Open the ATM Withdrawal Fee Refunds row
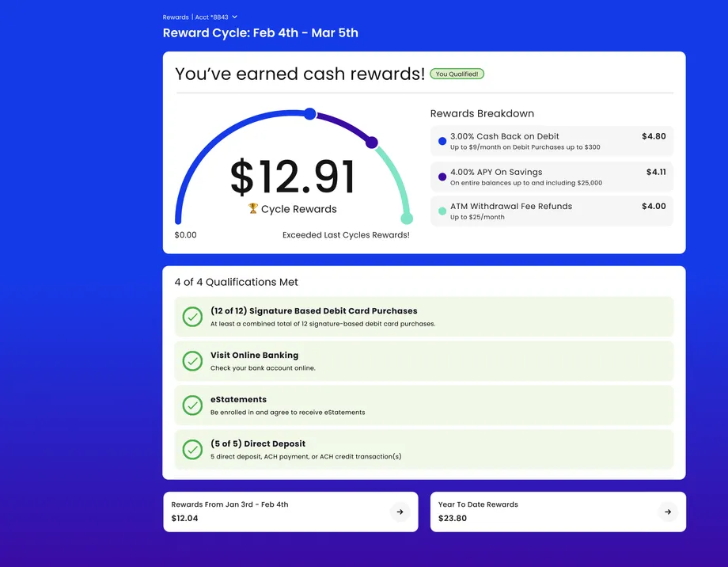 (x=552, y=211)
